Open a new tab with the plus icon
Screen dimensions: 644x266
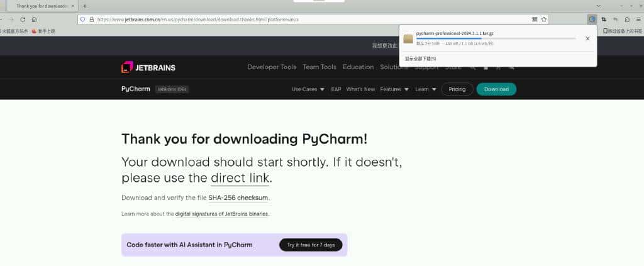(x=85, y=6)
